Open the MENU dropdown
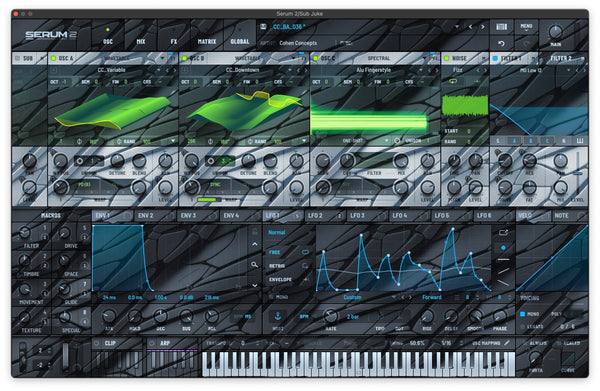The image size is (600, 391). pyautogui.click(x=526, y=26)
